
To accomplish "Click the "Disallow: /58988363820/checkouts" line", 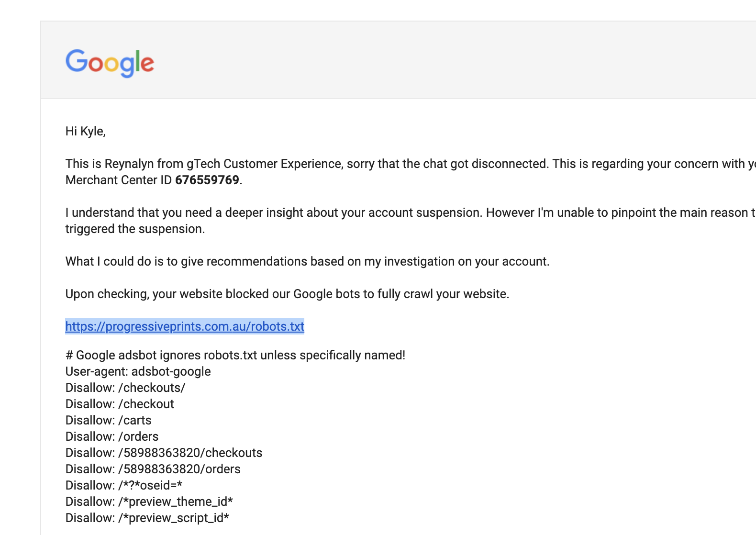I will pos(164,453).
